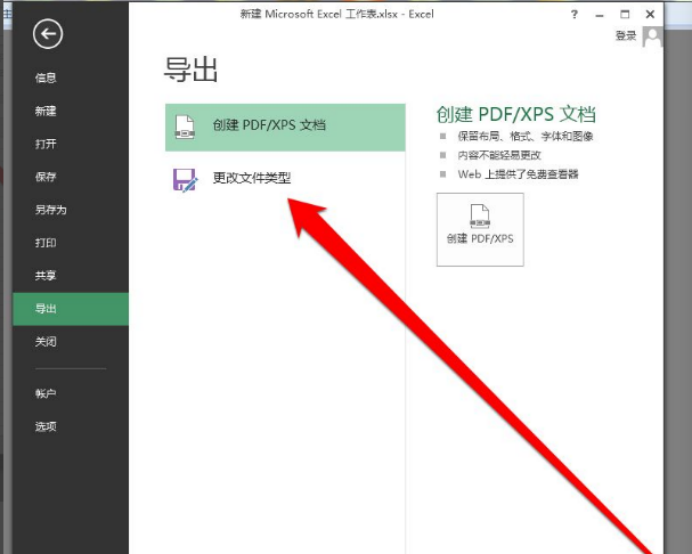
Task: Click the help question mark icon
Action: click(574, 15)
